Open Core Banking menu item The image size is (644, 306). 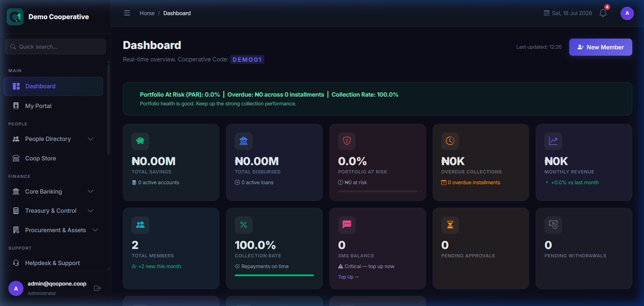53,191
